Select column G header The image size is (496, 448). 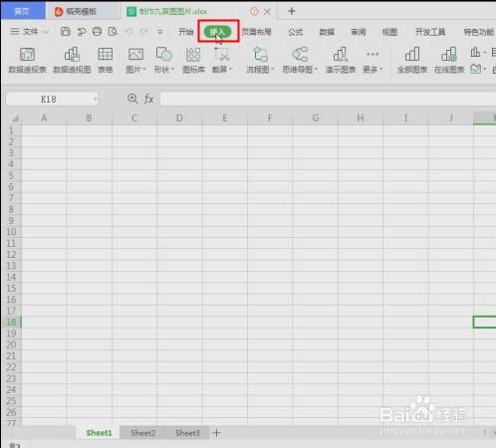316,118
